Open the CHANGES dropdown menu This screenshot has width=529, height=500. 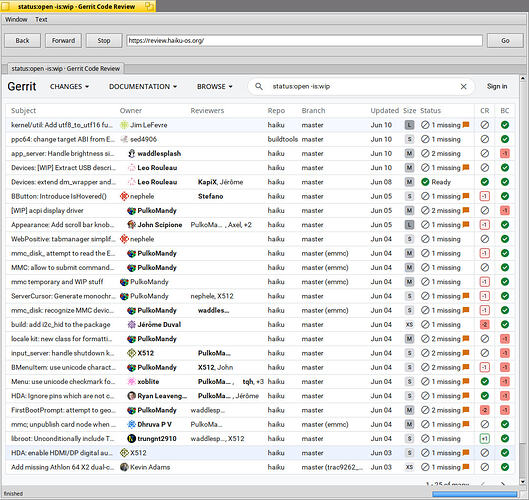tap(69, 86)
